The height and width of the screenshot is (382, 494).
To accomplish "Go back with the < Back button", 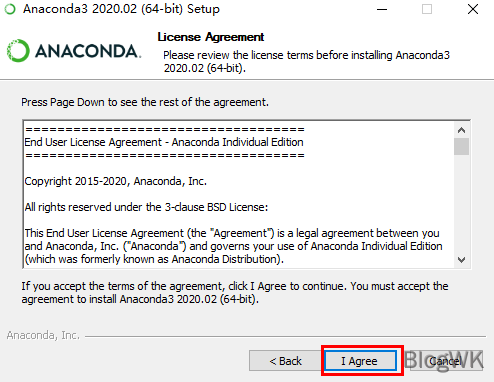I will tap(285, 360).
